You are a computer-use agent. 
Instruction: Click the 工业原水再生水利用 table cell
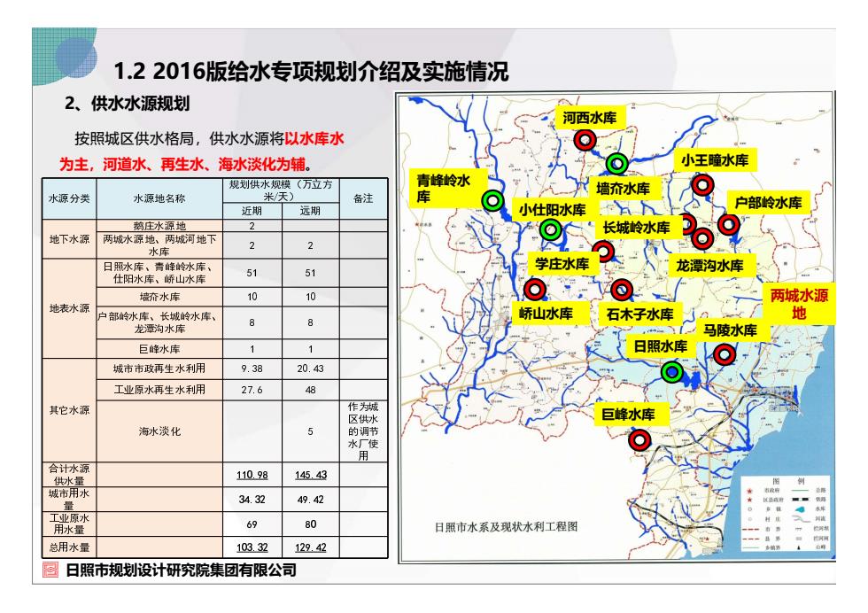tap(159, 390)
